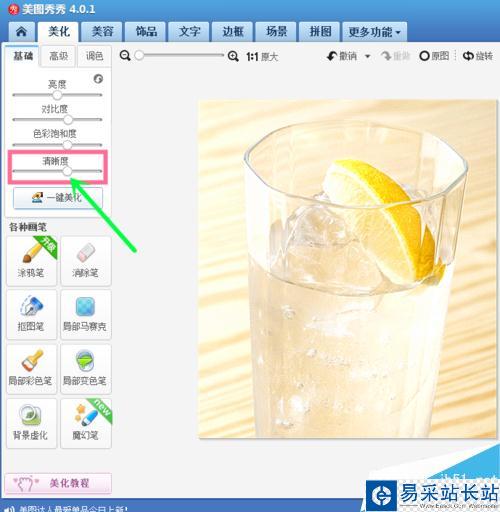The height and width of the screenshot is (512, 500).
Task: Click the zoom out magnifier icon
Action: (125, 56)
